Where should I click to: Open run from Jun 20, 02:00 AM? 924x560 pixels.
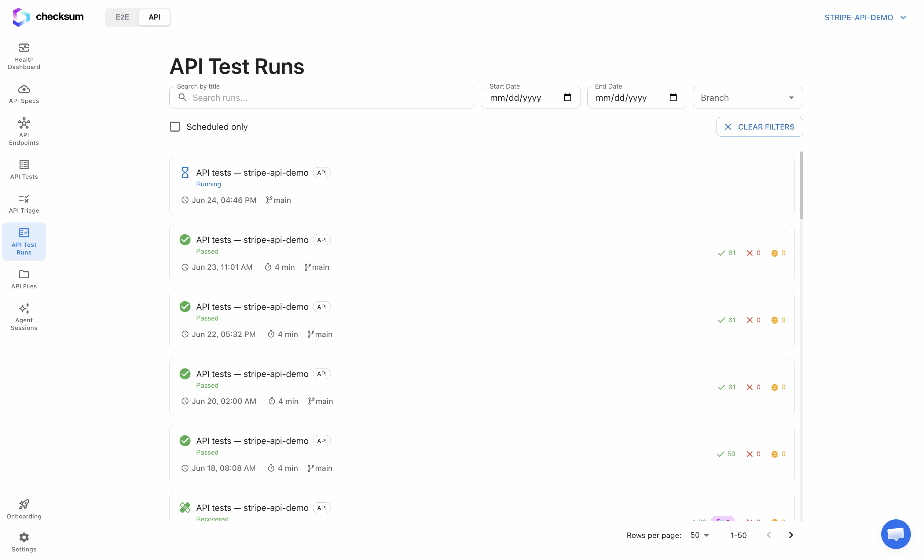click(x=482, y=387)
